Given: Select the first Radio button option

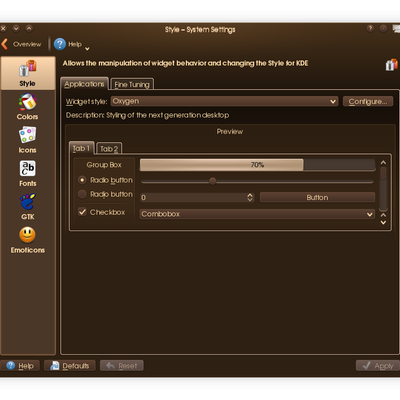Looking at the screenshot, I should pos(82,180).
